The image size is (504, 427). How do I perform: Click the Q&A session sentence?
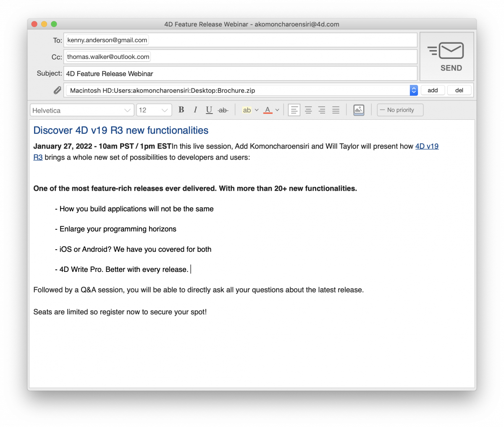click(x=199, y=290)
